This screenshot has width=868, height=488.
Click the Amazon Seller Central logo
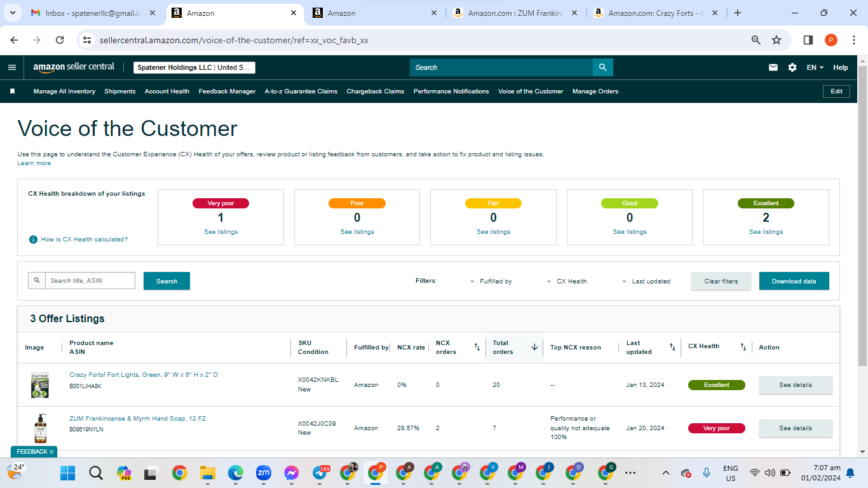click(74, 67)
